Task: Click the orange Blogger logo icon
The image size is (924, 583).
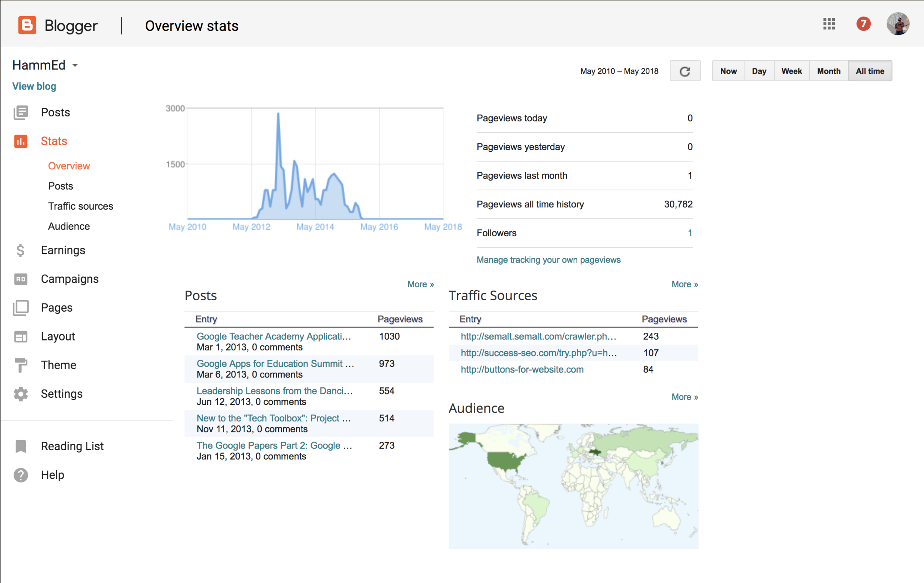Action: pos(27,26)
